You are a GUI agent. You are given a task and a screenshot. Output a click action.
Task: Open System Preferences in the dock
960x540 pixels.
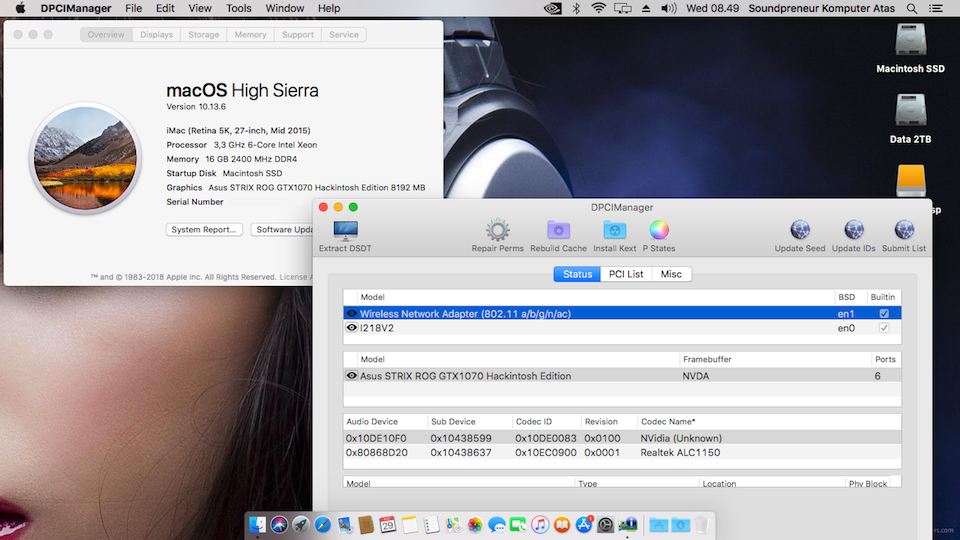click(606, 525)
